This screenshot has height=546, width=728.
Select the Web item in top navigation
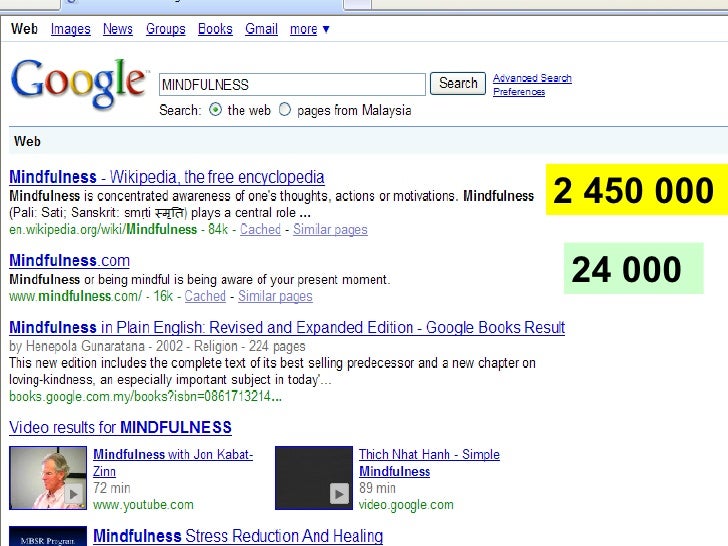click(24, 29)
